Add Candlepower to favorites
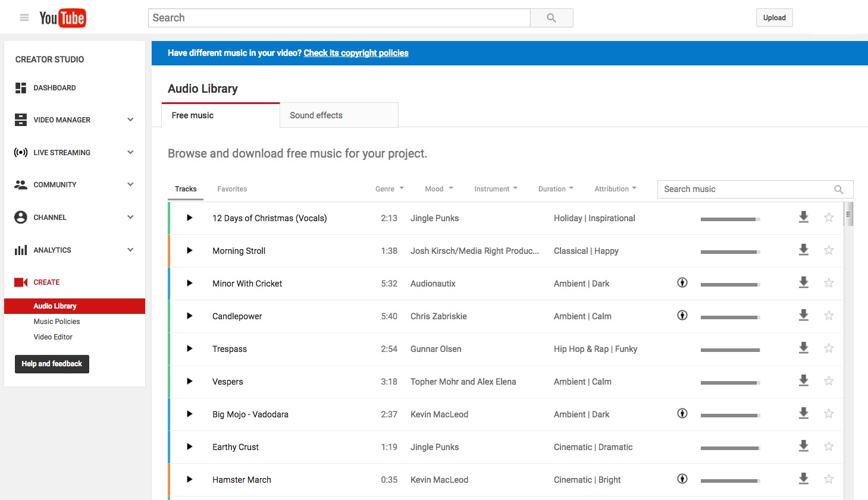The height and width of the screenshot is (500, 868). (829, 316)
